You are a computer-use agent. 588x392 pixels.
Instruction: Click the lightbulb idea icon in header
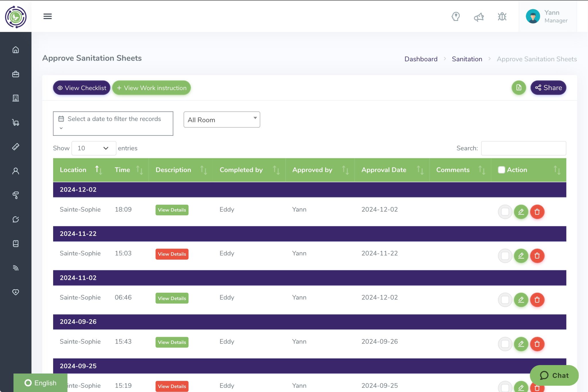click(456, 17)
